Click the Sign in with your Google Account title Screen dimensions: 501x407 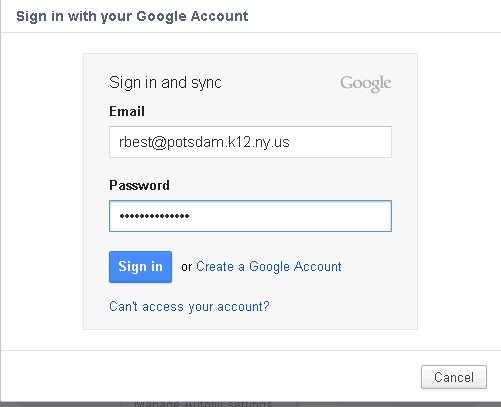pos(132,16)
